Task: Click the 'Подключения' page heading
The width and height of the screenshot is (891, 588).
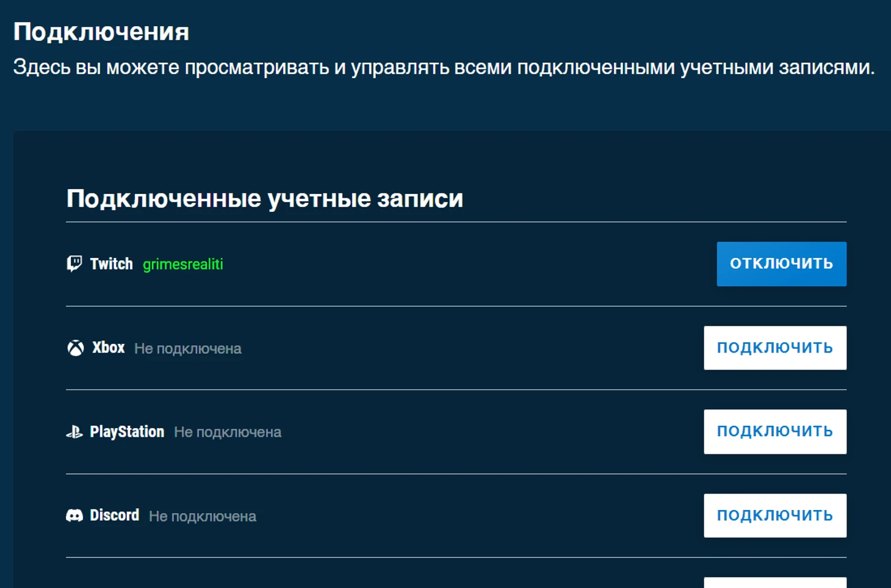Action: [101, 32]
